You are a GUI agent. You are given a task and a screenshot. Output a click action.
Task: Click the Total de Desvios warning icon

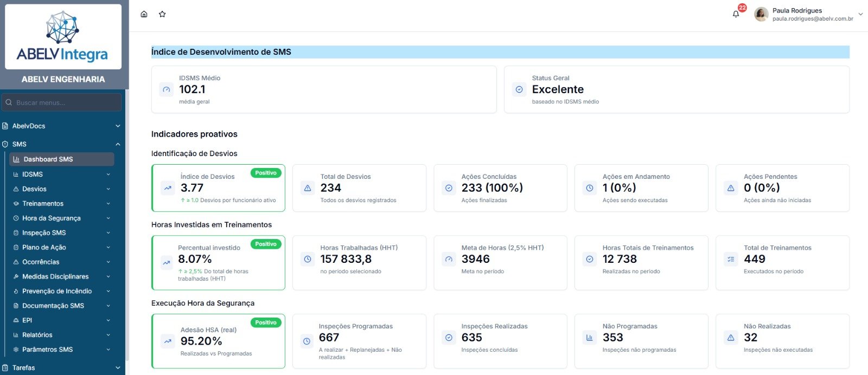tap(308, 188)
